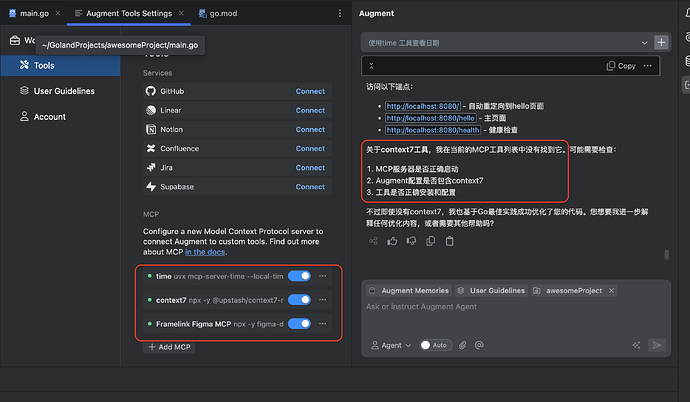
Task: Open 'in the docs' MCP link
Action: tap(205, 252)
